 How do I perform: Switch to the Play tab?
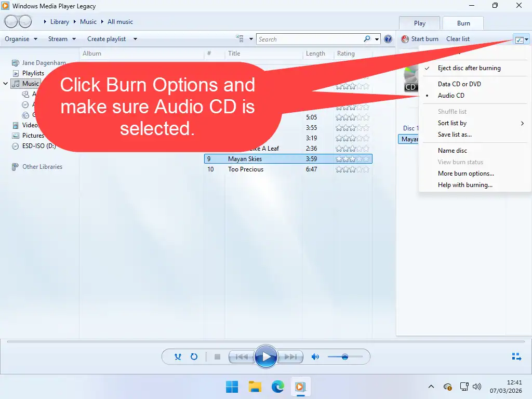coord(419,23)
